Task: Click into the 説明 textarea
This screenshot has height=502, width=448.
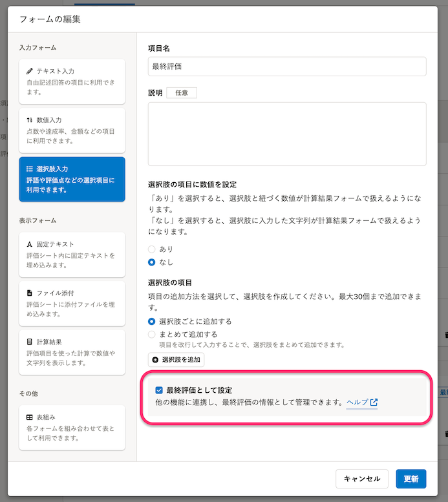Action: (287, 134)
